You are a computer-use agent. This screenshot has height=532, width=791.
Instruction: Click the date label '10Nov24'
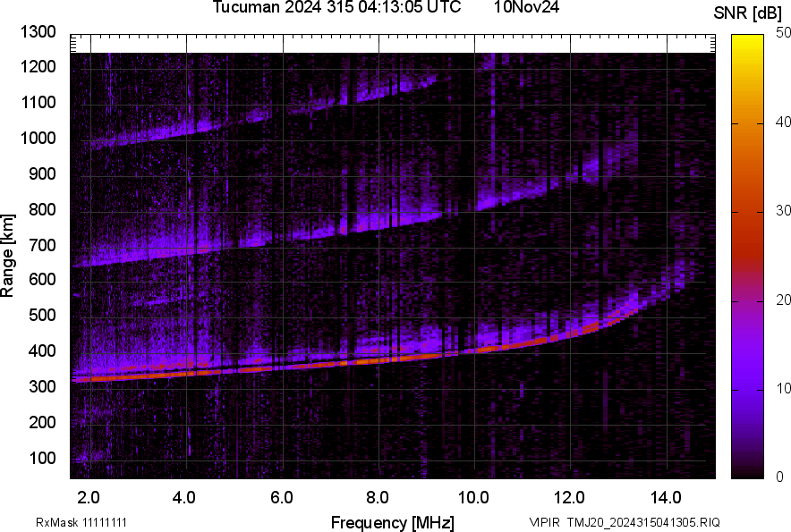(x=526, y=7)
